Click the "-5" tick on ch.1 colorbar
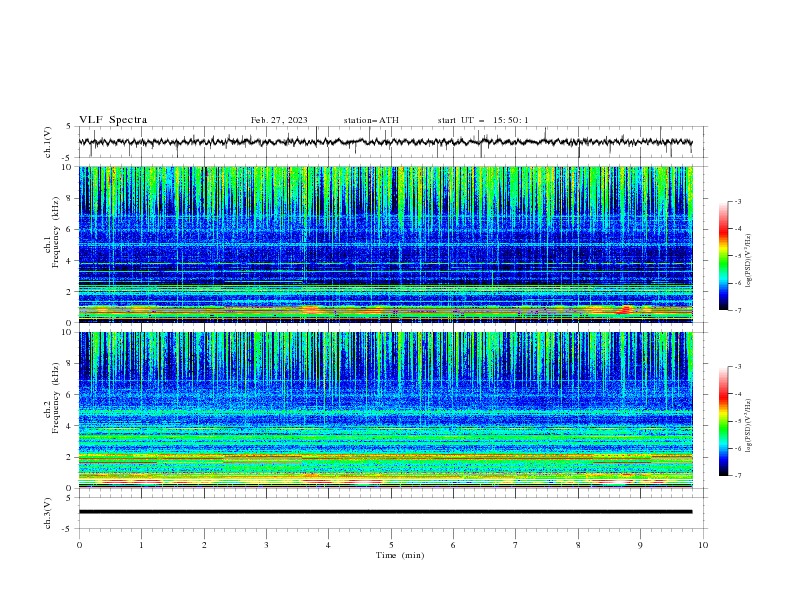 (x=738, y=256)
